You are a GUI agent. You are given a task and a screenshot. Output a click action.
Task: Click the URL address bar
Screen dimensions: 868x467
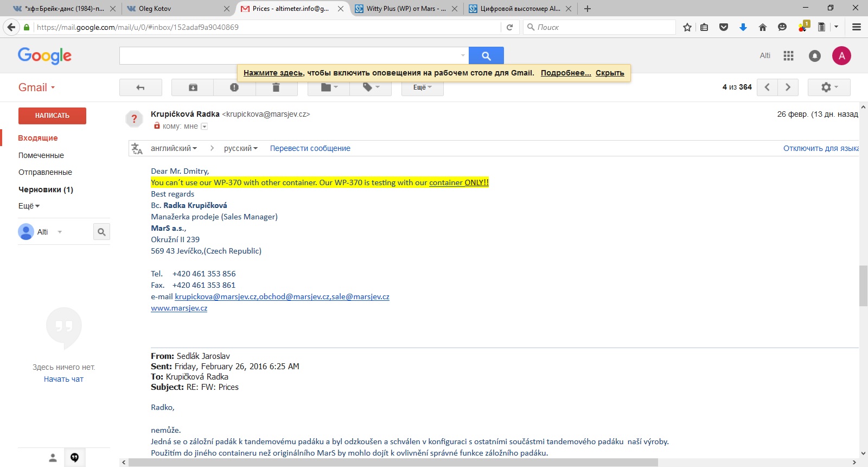tap(266, 27)
